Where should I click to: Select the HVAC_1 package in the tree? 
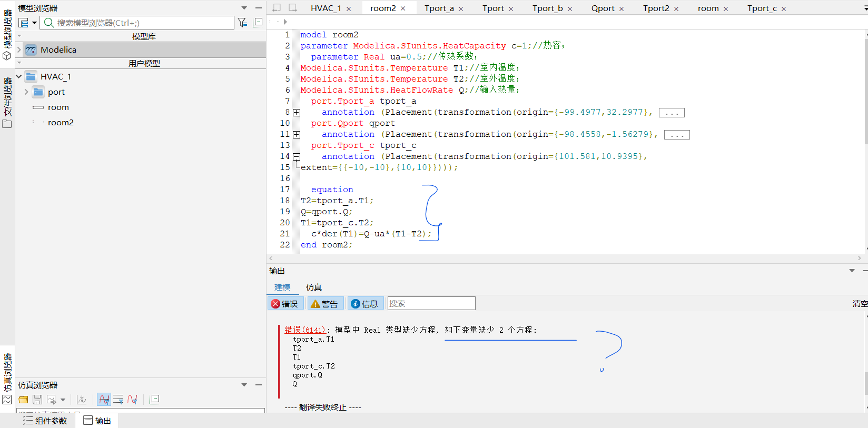pos(55,76)
